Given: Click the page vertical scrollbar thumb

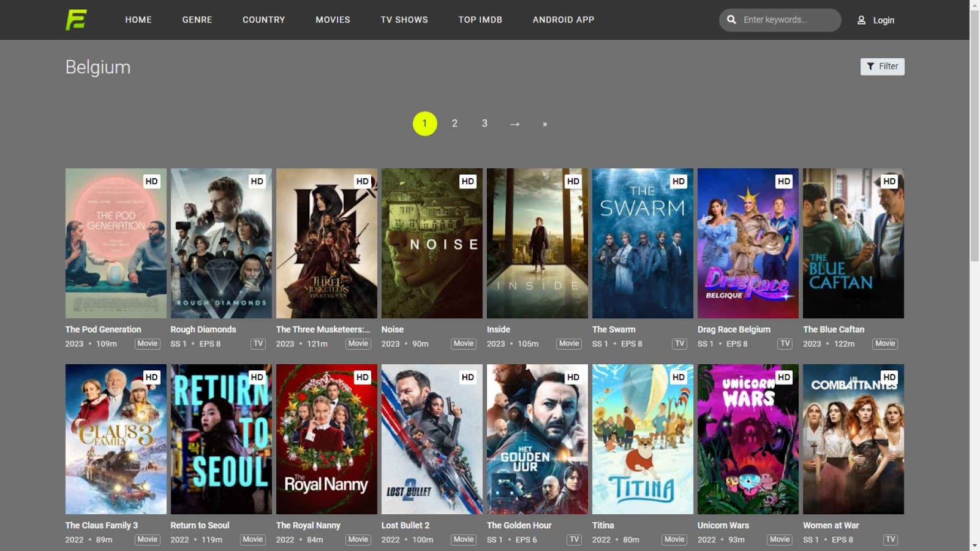Looking at the screenshot, I should [974, 135].
